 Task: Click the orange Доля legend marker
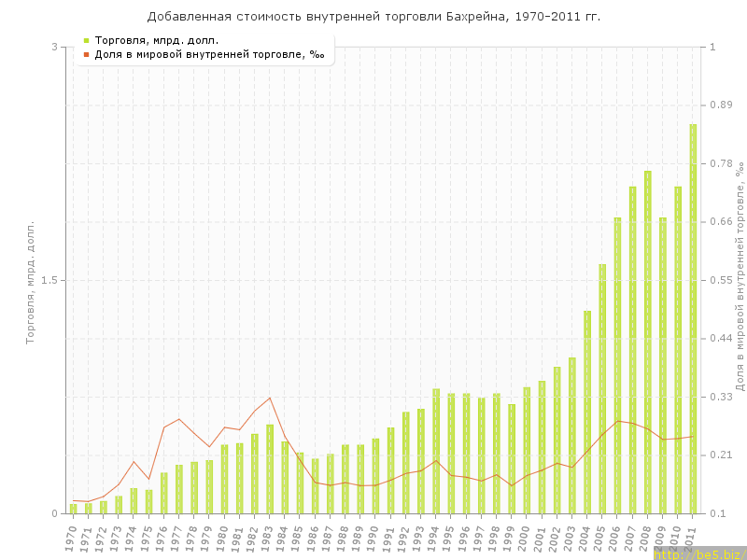click(x=86, y=54)
